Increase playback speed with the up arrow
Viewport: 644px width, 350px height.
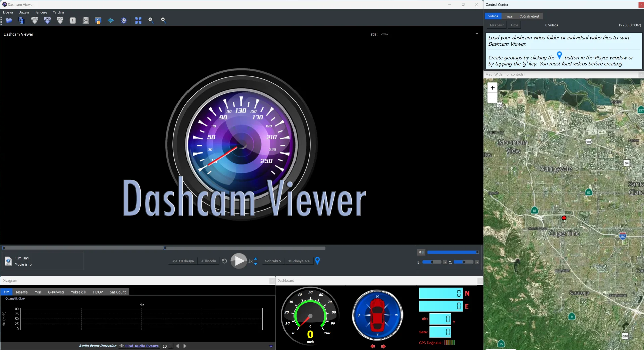(x=256, y=258)
